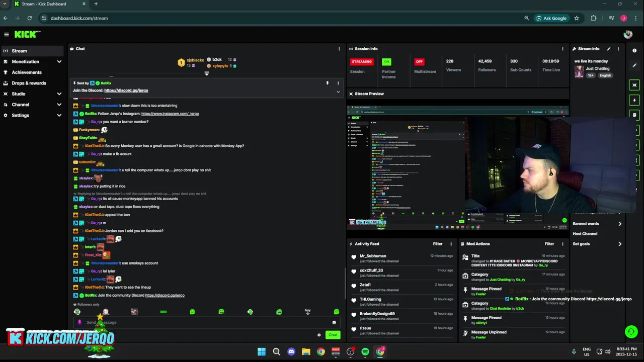Screen dimensions: 644x362
Task: Expand the Settings sidebar section
Action: pos(59,116)
